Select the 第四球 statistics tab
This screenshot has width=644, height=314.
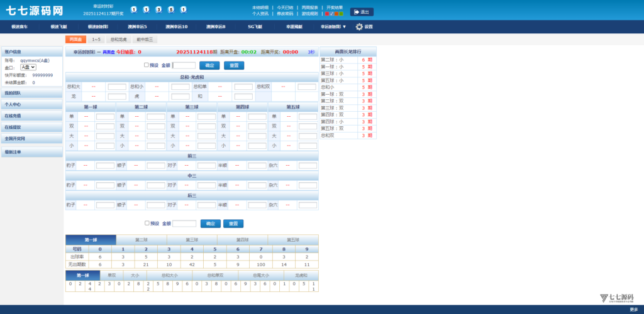242,240
